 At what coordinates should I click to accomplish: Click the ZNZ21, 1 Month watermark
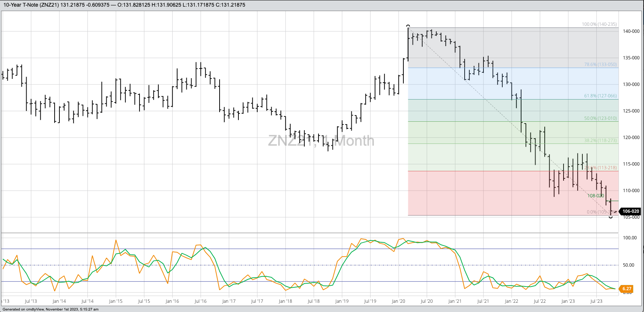(321, 141)
